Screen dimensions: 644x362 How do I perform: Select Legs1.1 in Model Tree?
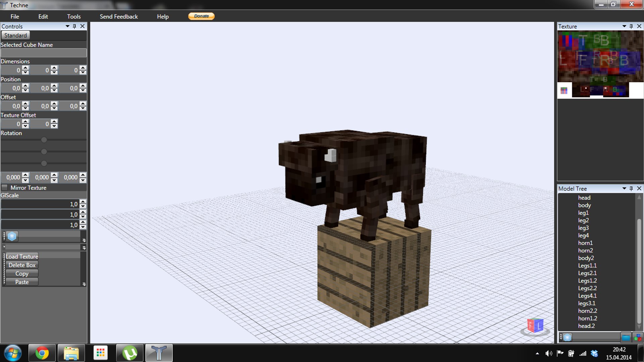(587, 265)
